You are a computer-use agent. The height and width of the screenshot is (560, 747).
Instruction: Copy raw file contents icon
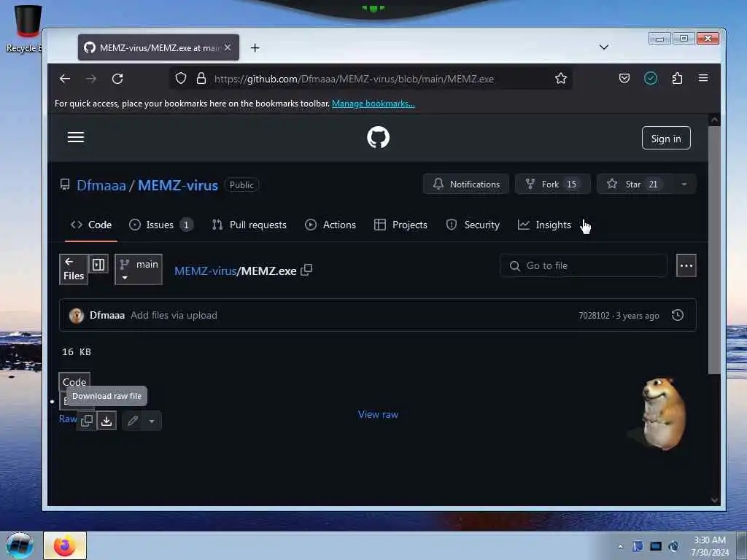tap(87, 421)
